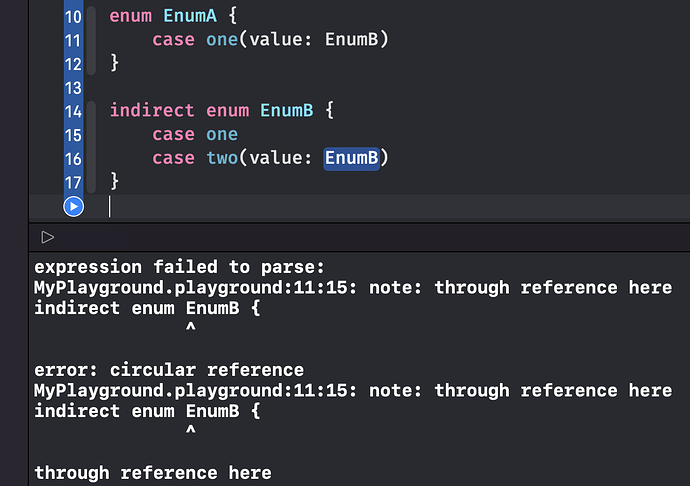Click 'expression failed to parse:' console line
This screenshot has width=690, height=486.
coord(180,267)
